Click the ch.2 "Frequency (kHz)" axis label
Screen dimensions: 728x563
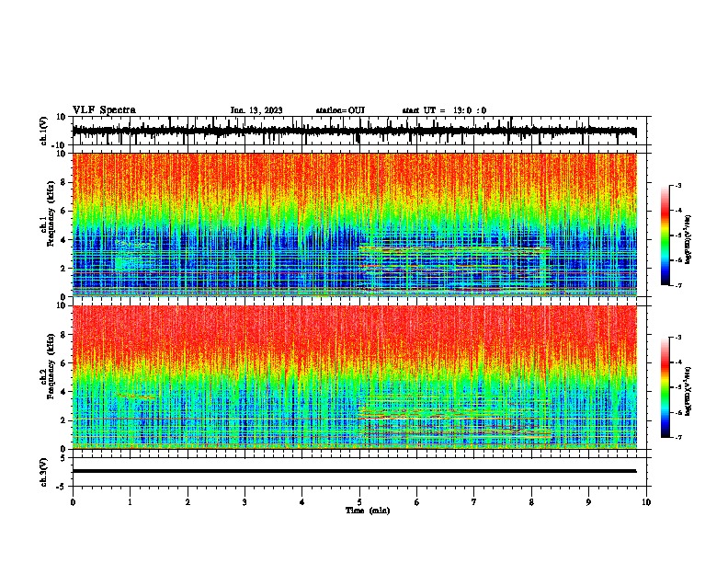pyautogui.click(x=51, y=367)
